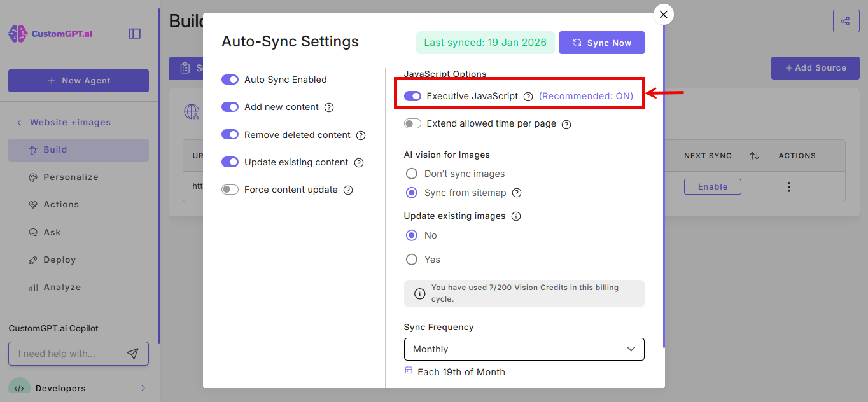
Task: Turn on Force content update toggle
Action: (230, 190)
